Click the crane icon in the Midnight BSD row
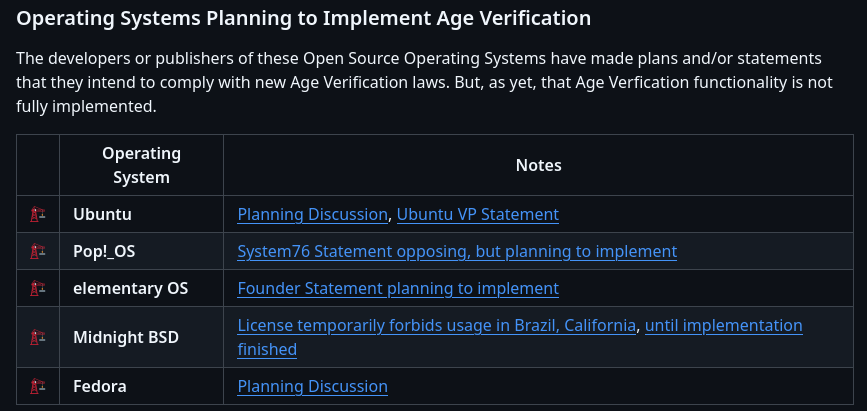The image size is (867, 411). tap(38, 337)
